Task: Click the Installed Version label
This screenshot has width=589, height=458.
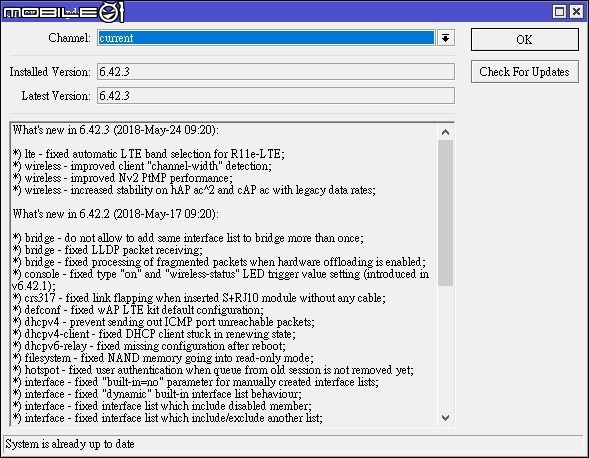Action: [x=50, y=72]
